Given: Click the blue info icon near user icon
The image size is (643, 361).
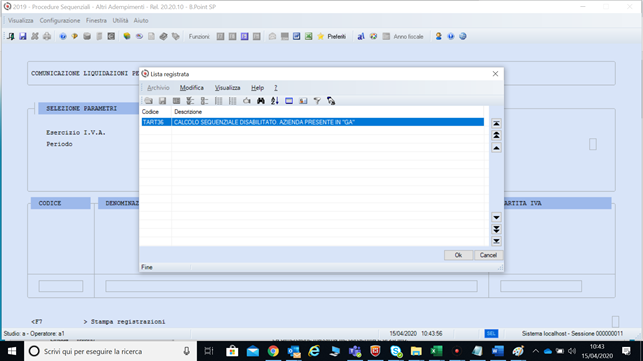Looking at the screenshot, I should click(x=451, y=37).
